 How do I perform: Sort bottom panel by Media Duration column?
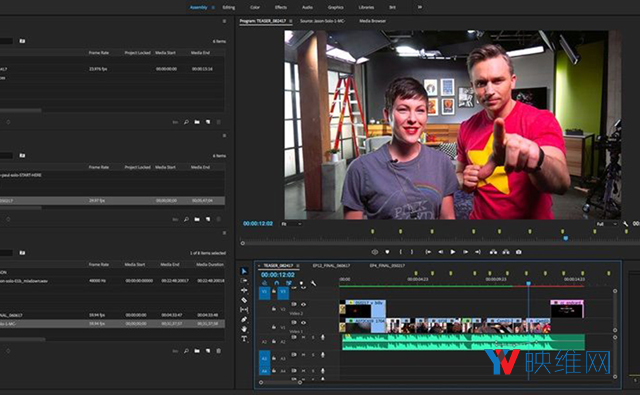[210, 264]
